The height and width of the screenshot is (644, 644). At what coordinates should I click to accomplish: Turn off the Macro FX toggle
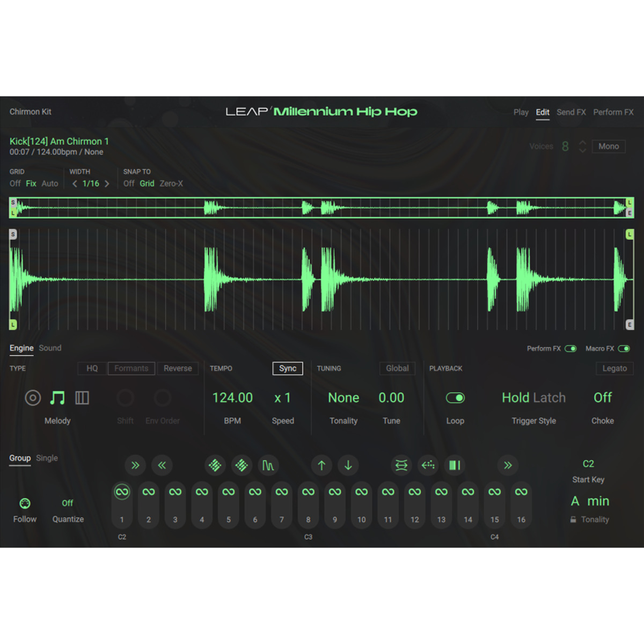[x=624, y=349]
